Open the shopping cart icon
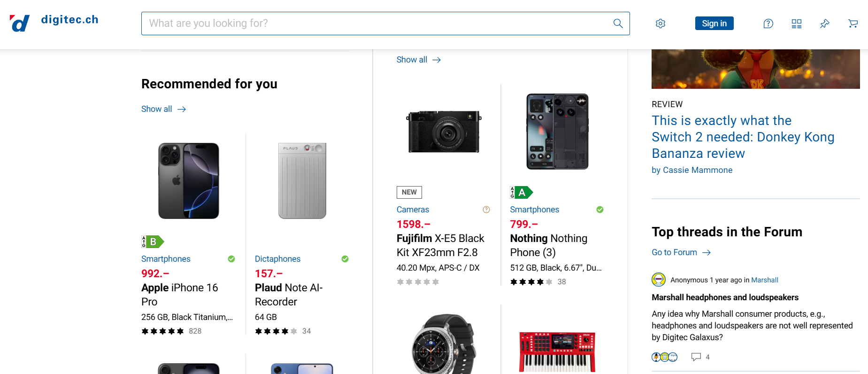This screenshot has height=374, width=868. tap(853, 23)
